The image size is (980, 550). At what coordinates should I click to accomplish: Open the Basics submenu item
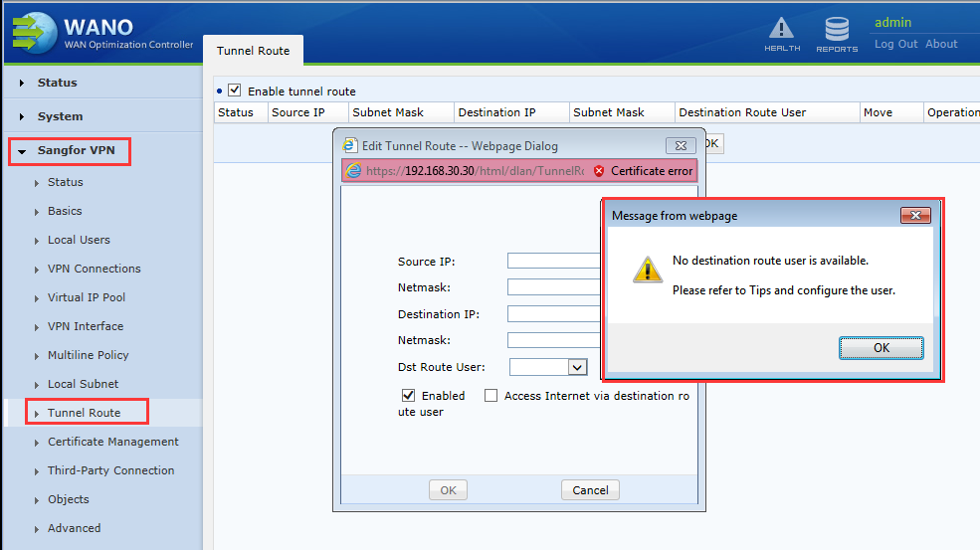coord(65,211)
